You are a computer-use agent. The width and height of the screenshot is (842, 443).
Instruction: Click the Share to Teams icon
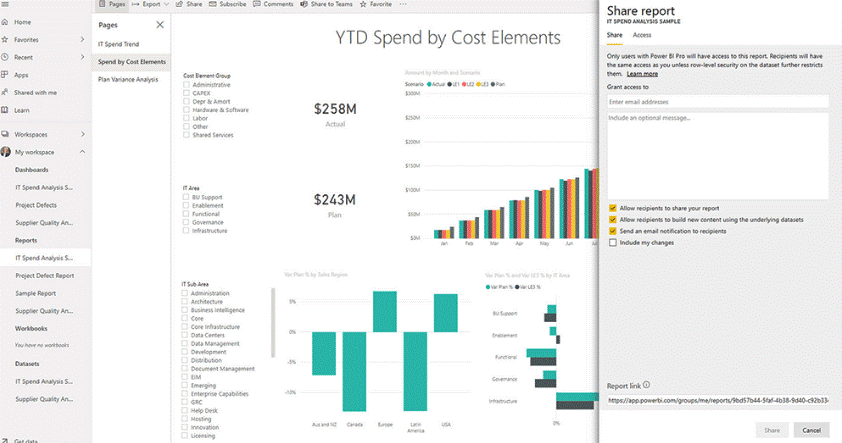pos(304,4)
